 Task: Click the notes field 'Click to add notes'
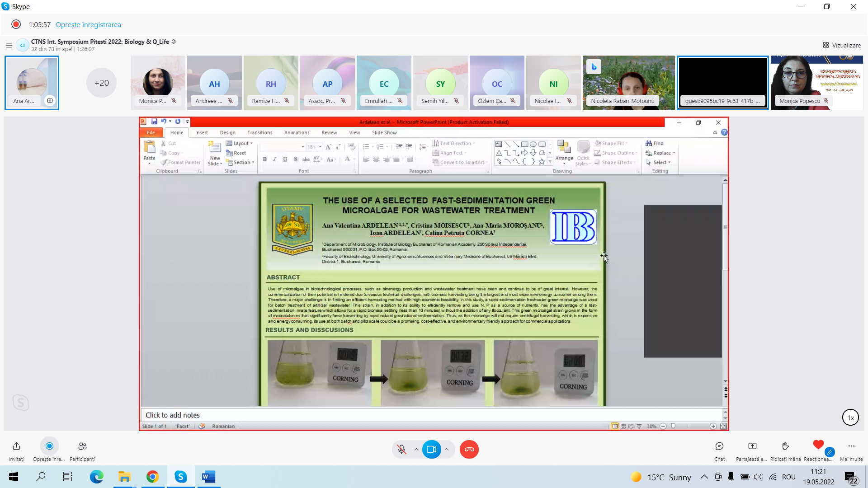click(x=432, y=415)
